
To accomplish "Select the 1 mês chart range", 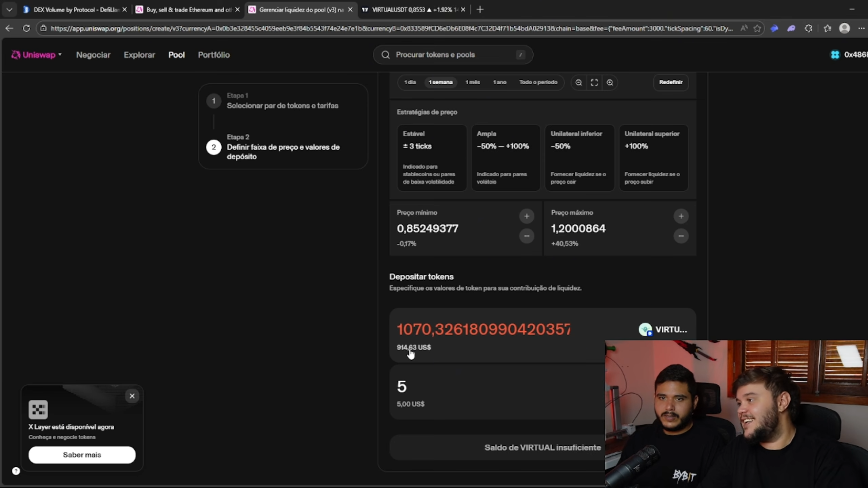I will (473, 82).
